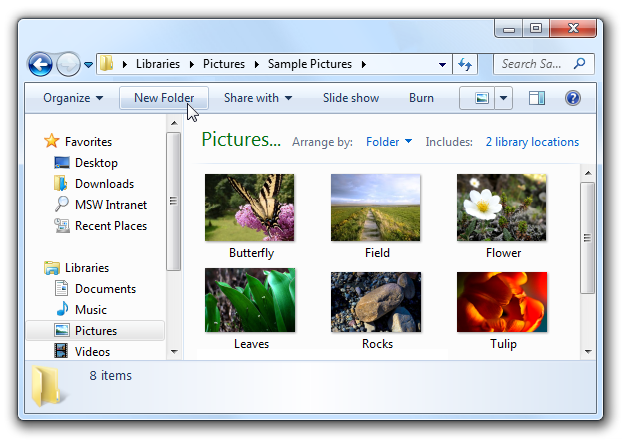Select the Tulip picture thumbnail

(x=502, y=302)
